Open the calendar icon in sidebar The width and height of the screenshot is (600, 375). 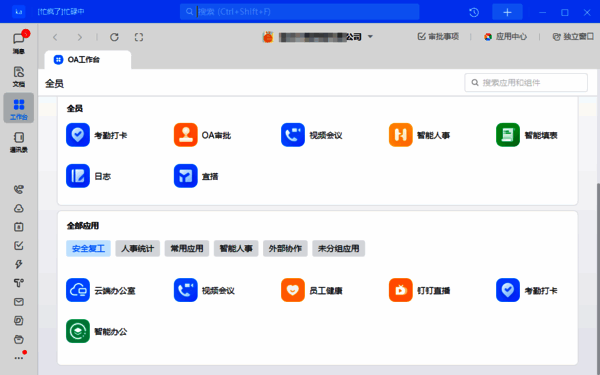click(x=18, y=227)
